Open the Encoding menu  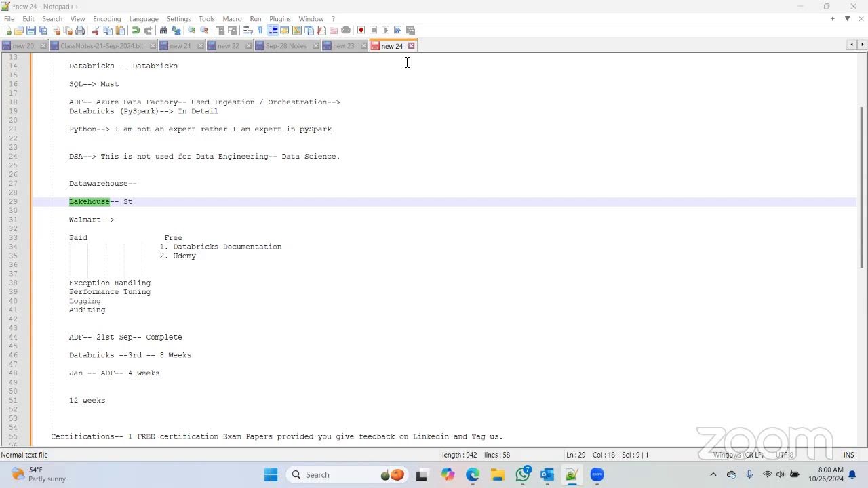pyautogui.click(x=106, y=19)
